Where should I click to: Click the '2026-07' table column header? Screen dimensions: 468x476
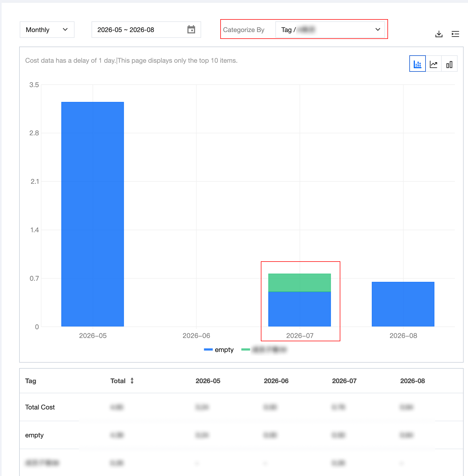(x=344, y=381)
